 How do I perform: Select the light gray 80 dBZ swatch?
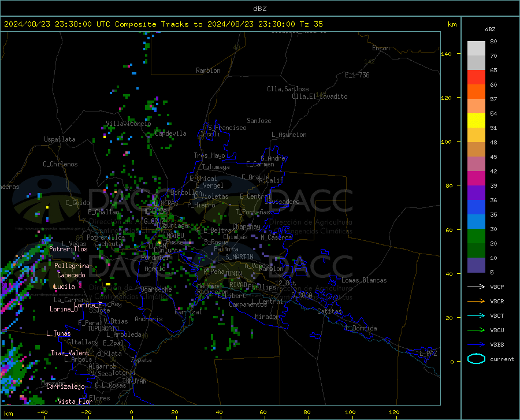[476, 49]
